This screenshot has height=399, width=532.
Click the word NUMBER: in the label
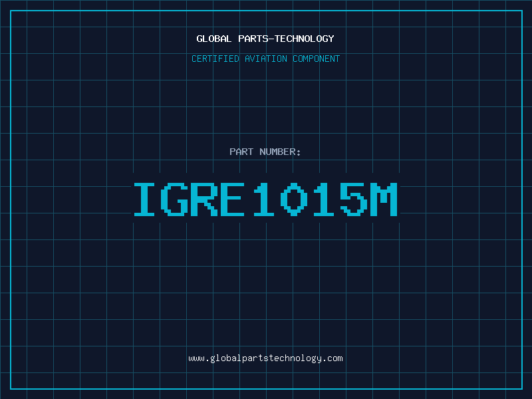[280, 152]
